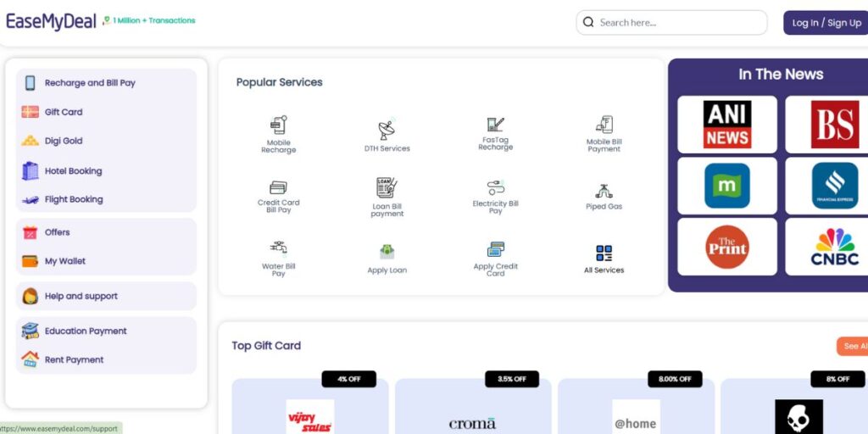Click the Log In / Sign Up button
This screenshot has height=434, width=868.
826,23
